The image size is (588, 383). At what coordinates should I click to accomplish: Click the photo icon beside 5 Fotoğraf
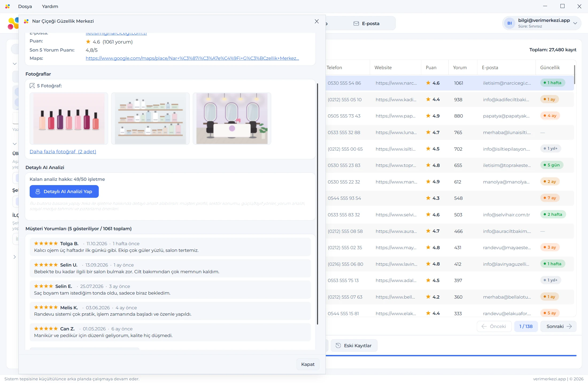32,86
